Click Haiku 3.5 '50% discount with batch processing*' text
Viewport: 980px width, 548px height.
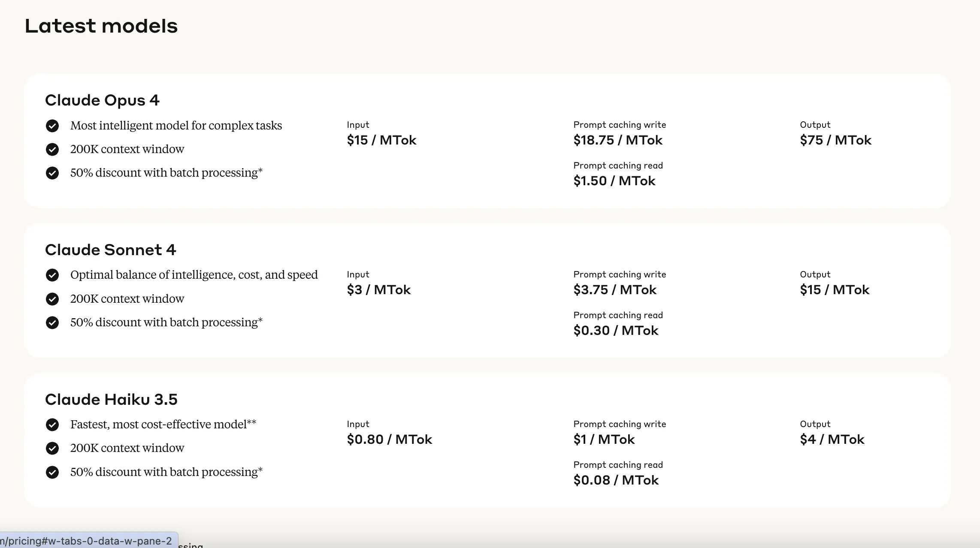[166, 472]
